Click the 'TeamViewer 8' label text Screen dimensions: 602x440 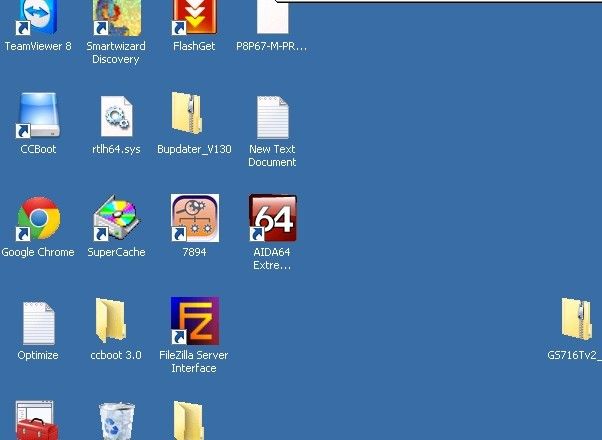[x=38, y=46]
